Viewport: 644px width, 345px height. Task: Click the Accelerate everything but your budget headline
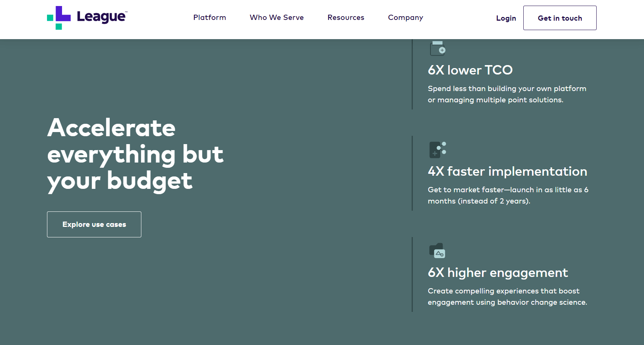pos(135,154)
